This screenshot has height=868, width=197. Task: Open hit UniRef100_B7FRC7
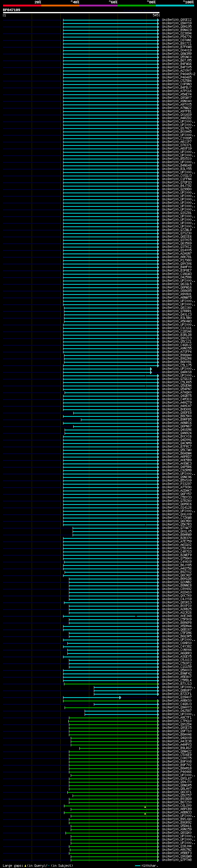(x=177, y=446)
